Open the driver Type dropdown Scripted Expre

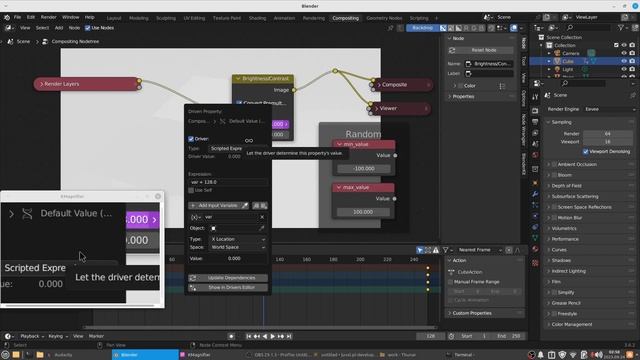(226, 149)
